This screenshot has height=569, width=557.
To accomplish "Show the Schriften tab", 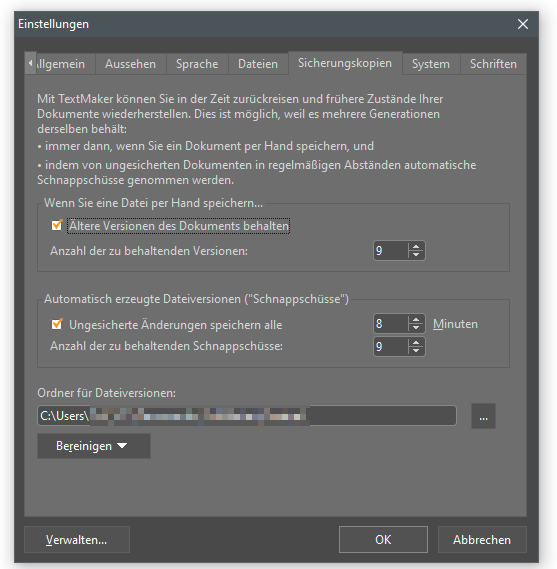I will pyautogui.click(x=493, y=64).
